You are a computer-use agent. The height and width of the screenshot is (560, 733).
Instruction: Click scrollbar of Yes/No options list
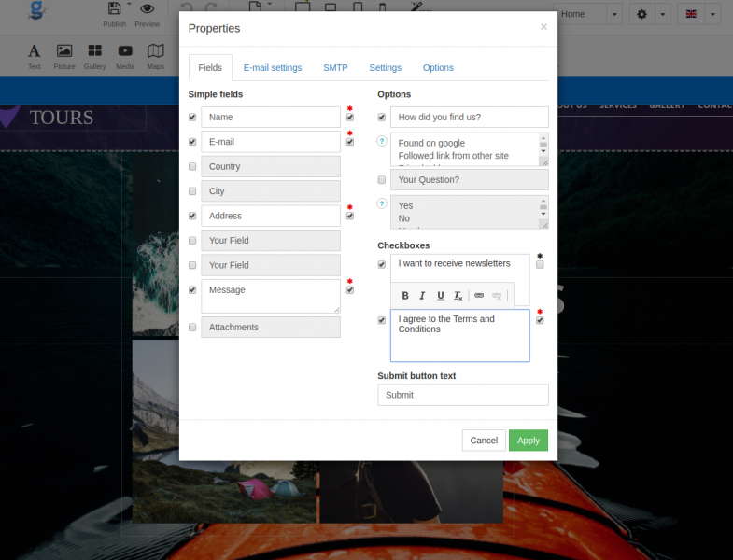[x=543, y=208]
